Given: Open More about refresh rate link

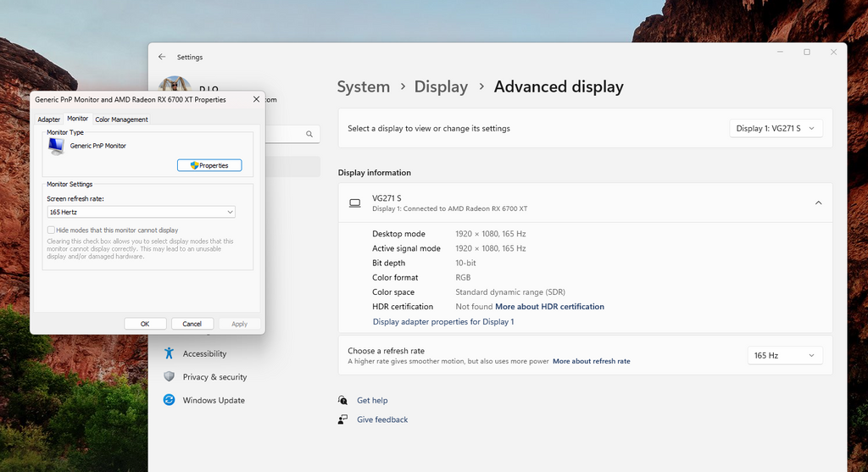Looking at the screenshot, I should 591,361.
